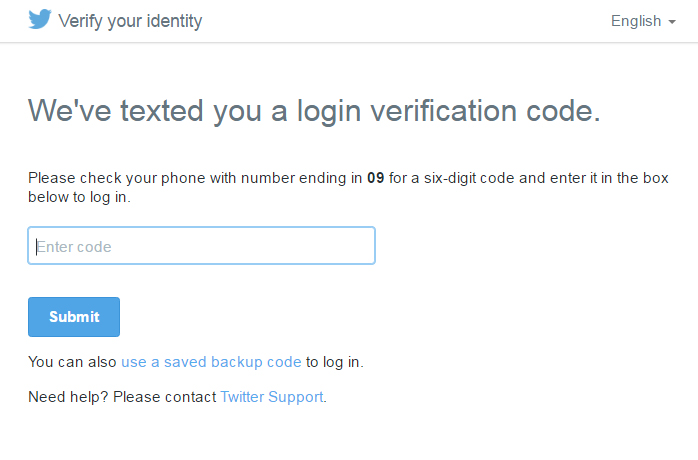Click the We've texted words in the heading
Viewport: 698px width, 460px height.
pyautogui.click(x=116, y=110)
